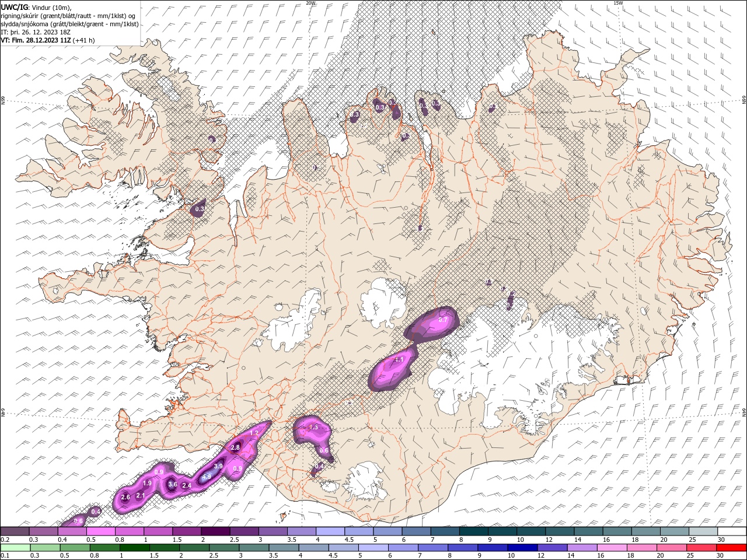Viewport: 747px width, 560px height.
Task: Select the 'UWC/IG: Vindur (10m),' title line
Action: tap(36, 7)
